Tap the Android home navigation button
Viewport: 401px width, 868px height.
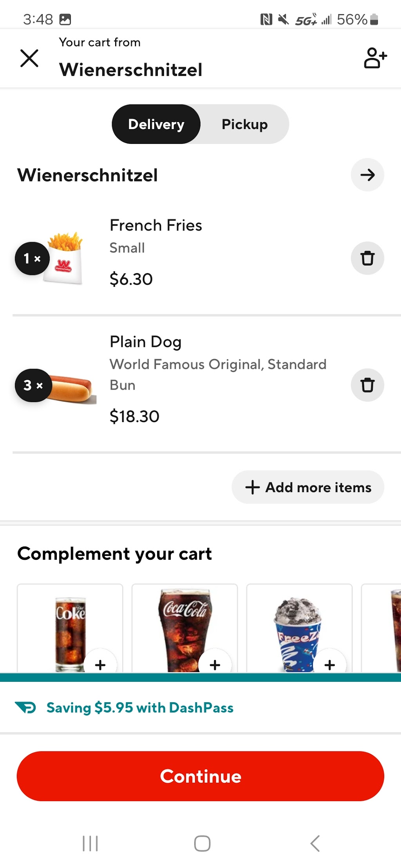click(x=202, y=843)
